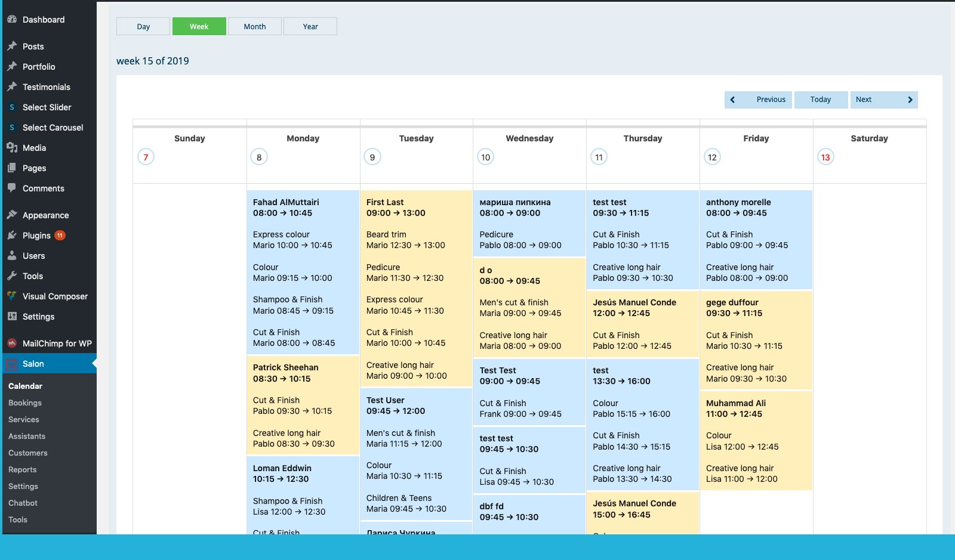Click the Dashboard gauge icon
Screen dimensions: 955x560
[12, 20]
